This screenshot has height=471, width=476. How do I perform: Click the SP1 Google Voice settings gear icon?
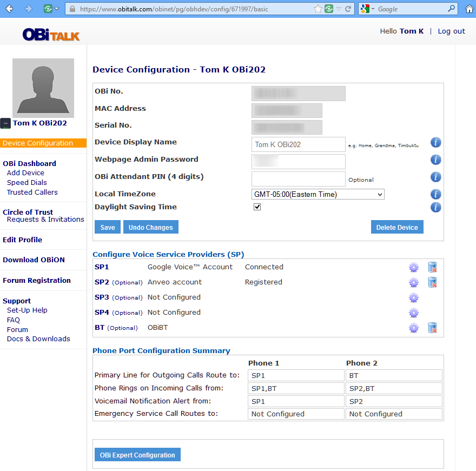coord(414,267)
